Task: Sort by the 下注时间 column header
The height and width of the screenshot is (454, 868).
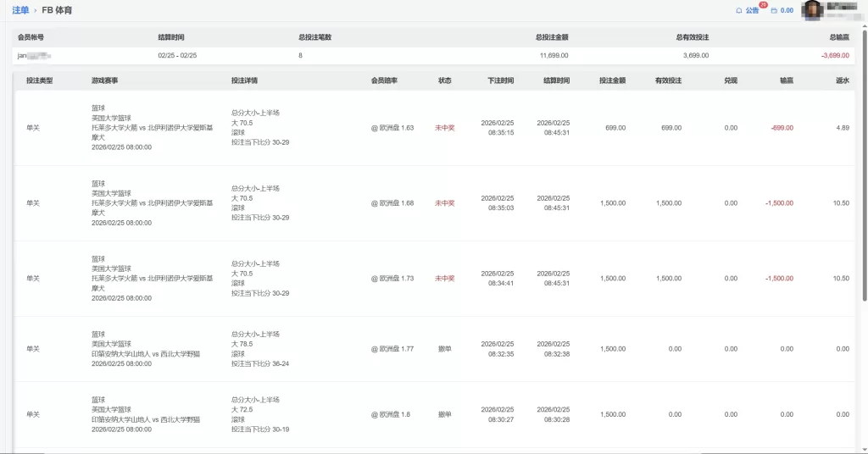Action: (x=500, y=80)
